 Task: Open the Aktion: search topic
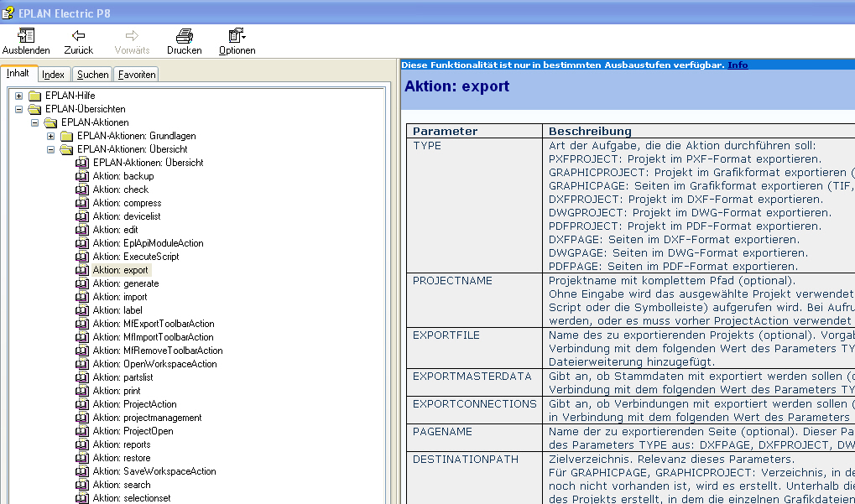(x=121, y=485)
